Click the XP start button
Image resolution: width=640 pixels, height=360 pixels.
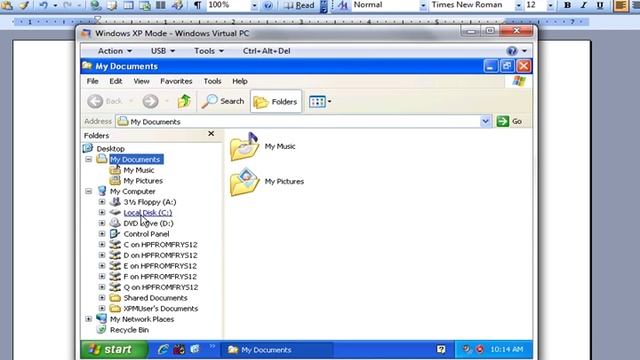pos(114,349)
